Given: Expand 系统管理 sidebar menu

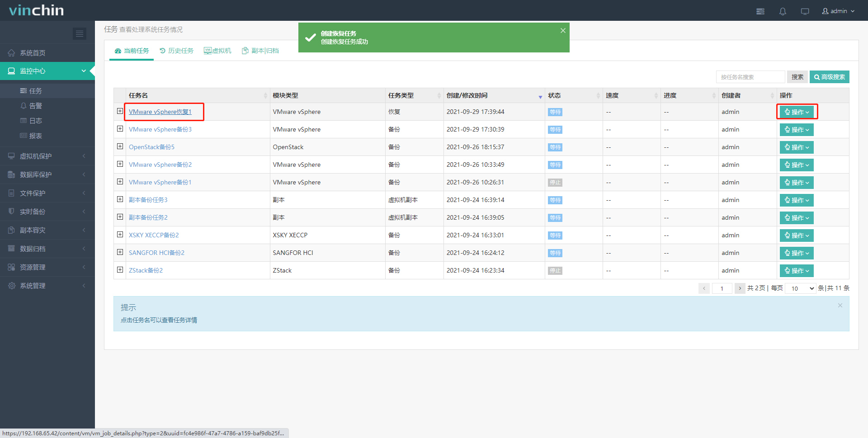Looking at the screenshot, I should pos(47,286).
